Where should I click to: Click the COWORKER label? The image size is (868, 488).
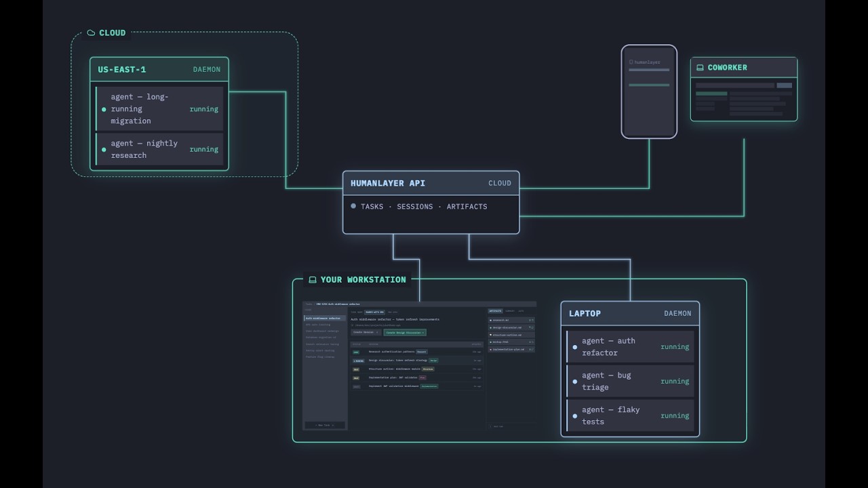[x=727, y=68]
